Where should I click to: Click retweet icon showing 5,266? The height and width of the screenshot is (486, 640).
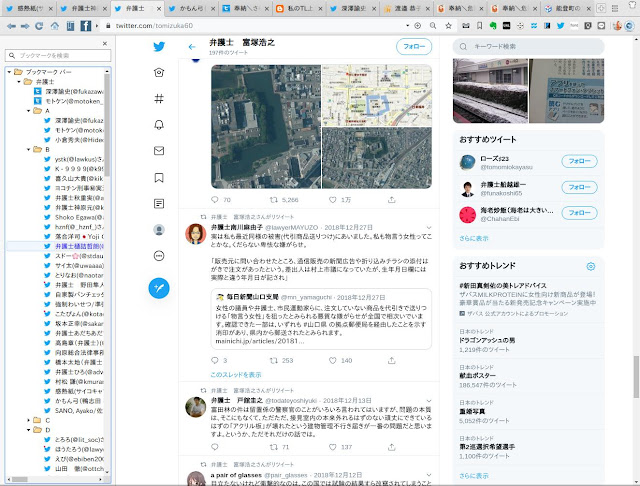coord(273,200)
